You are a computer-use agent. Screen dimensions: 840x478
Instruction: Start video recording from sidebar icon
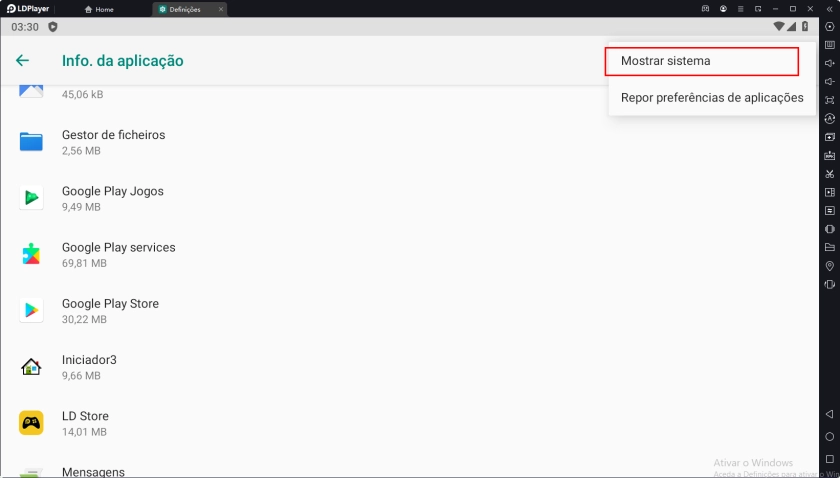pos(830,192)
